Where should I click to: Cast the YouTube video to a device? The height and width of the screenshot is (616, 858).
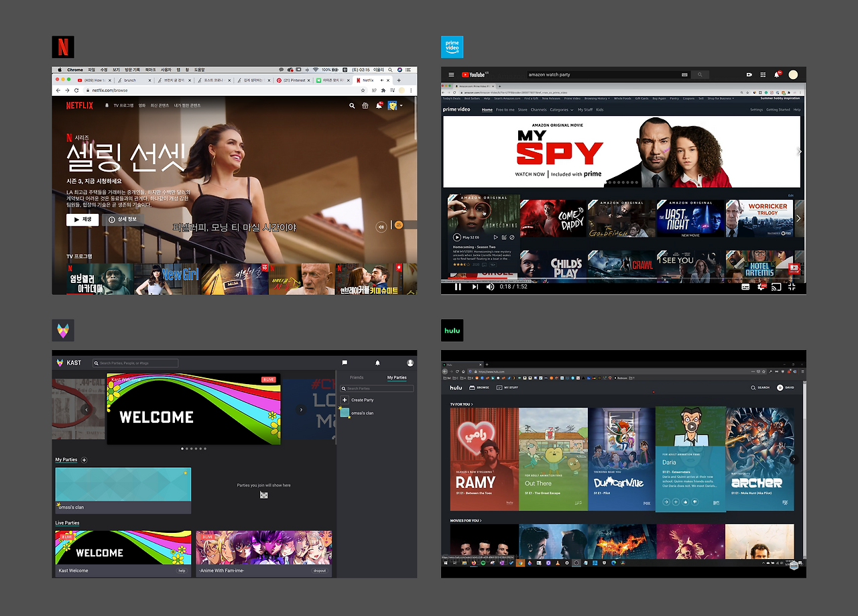point(777,287)
